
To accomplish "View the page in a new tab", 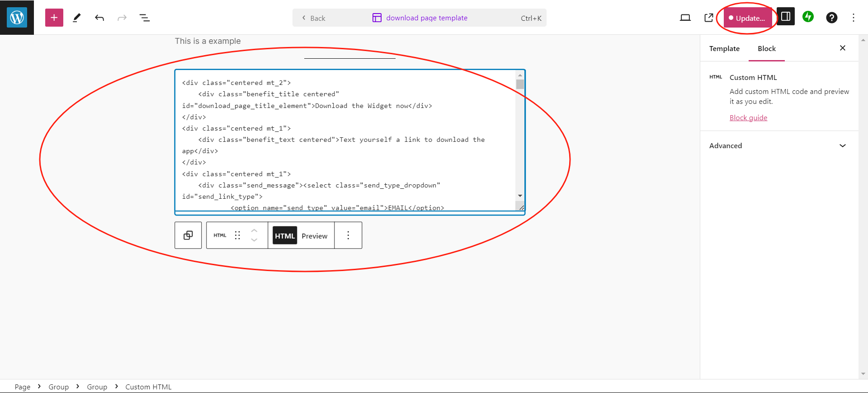I will point(708,18).
